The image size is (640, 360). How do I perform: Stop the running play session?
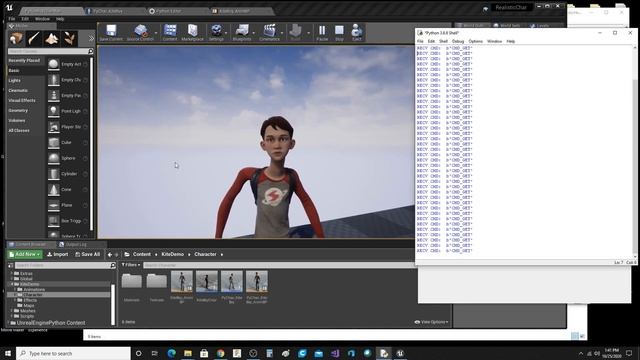click(339, 32)
